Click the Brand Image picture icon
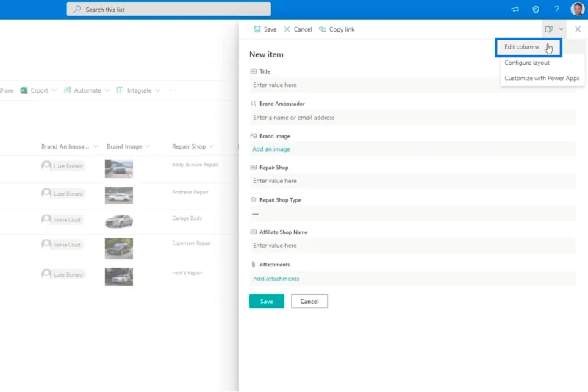 point(253,136)
